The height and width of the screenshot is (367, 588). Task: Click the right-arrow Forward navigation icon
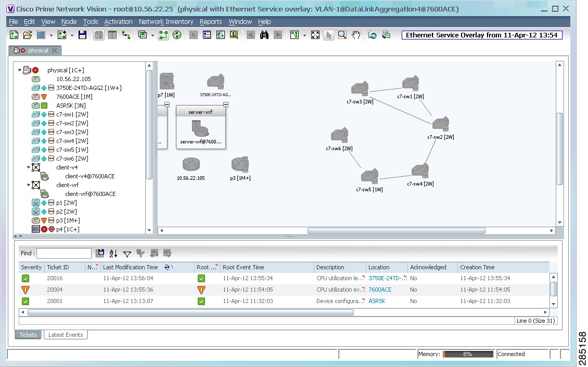[278, 35]
